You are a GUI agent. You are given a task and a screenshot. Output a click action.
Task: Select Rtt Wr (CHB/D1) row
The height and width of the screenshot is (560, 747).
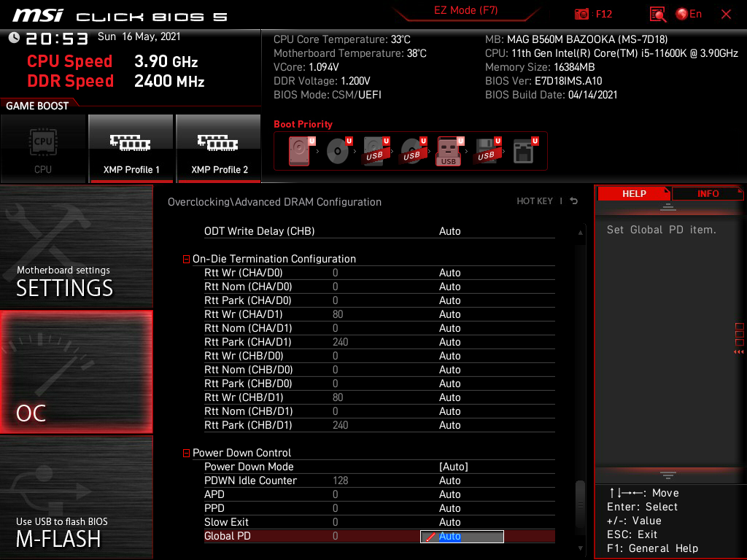pos(379,397)
